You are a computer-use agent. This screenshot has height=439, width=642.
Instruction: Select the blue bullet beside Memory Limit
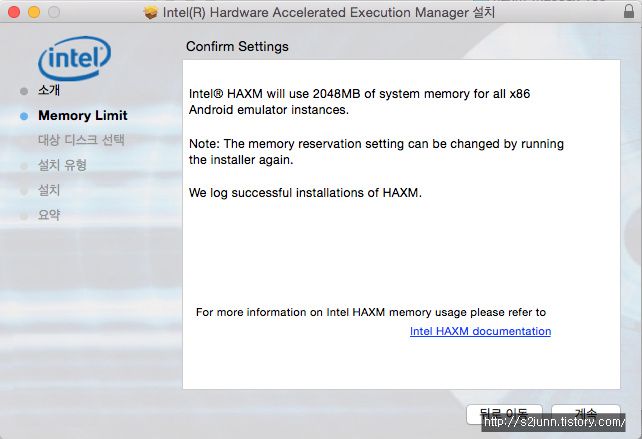coord(24,116)
